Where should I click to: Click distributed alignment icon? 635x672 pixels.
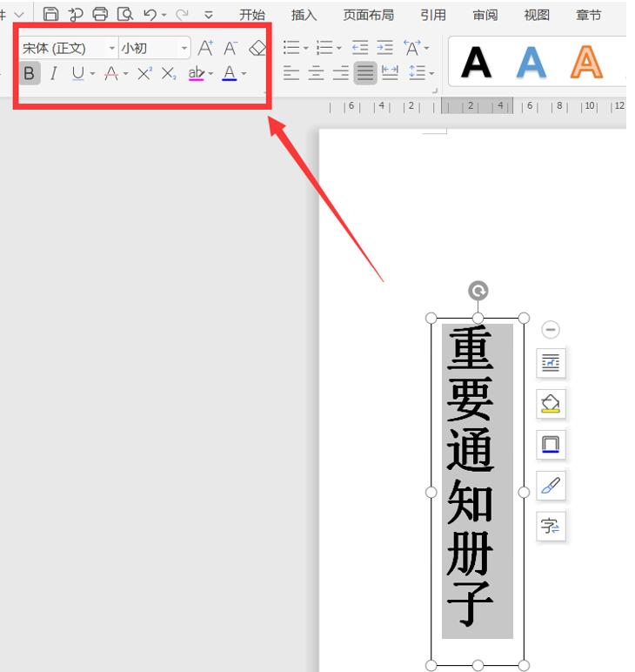[x=390, y=73]
